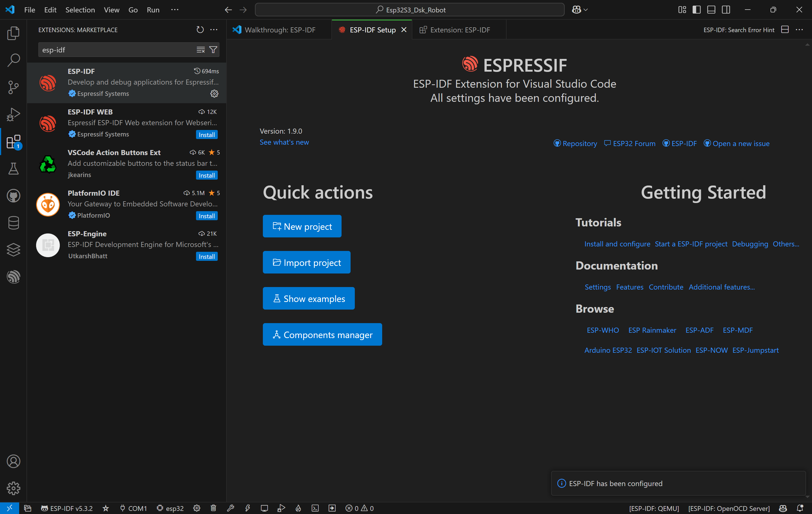Toggle the primary side bar
The image size is (812, 514).
pos(696,10)
